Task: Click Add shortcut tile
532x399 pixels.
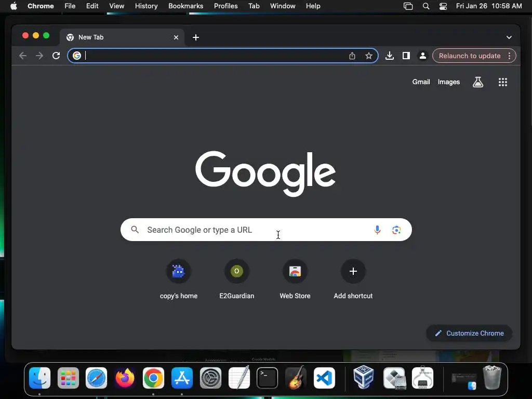Action: click(x=353, y=280)
